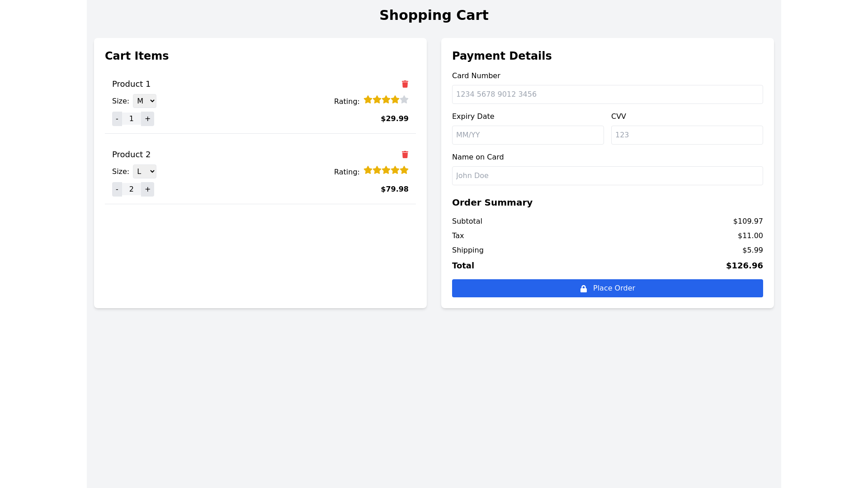The image size is (868, 488).
Task: Delete Product 1 using the trash icon
Action: pyautogui.click(x=405, y=84)
